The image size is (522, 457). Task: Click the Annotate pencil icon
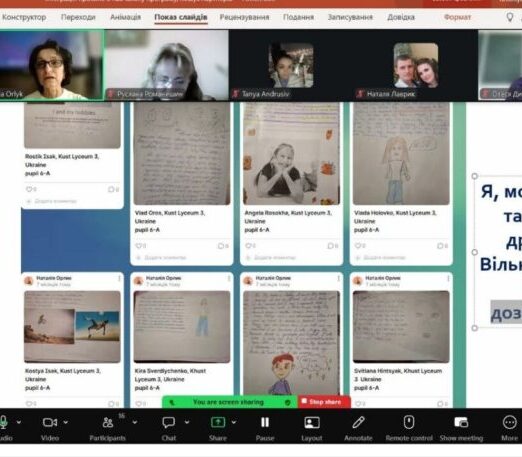pos(358,422)
